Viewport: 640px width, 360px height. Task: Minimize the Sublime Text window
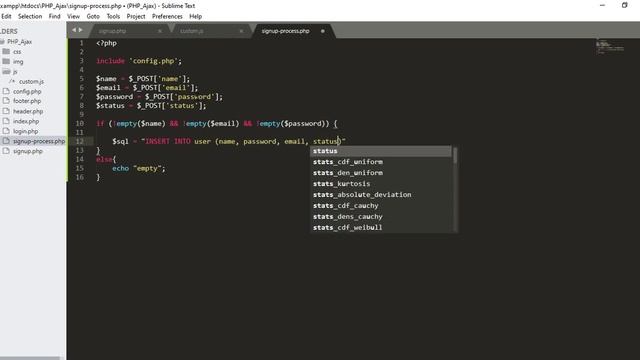point(602,5)
